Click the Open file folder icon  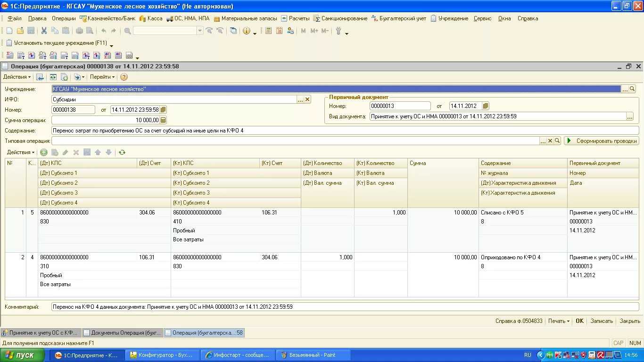click(x=20, y=31)
